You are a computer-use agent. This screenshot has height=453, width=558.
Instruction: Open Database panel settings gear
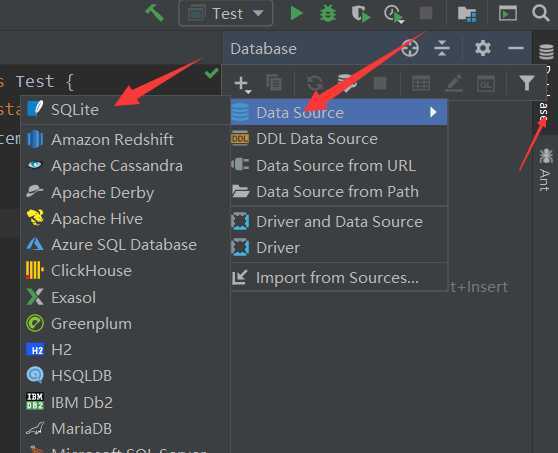pyautogui.click(x=483, y=48)
